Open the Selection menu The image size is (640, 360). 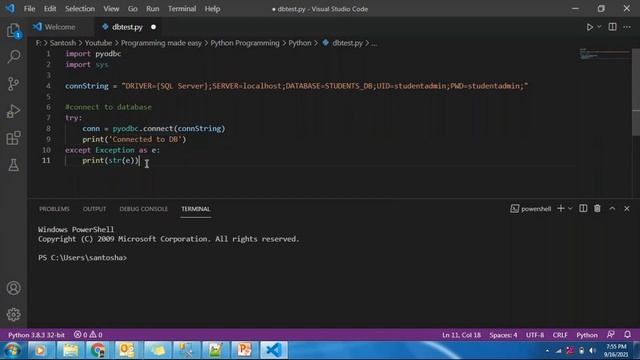80,9
